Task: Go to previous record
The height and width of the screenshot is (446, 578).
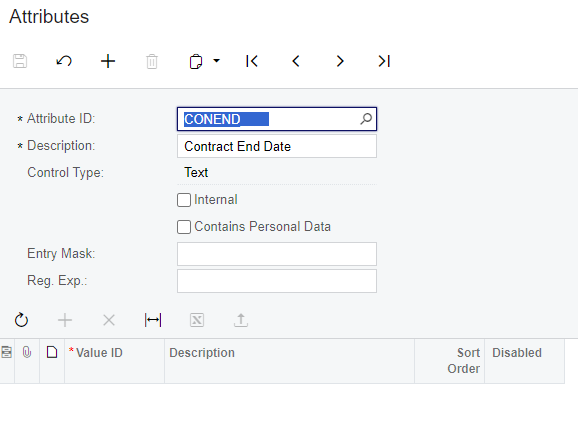Action: 296,61
